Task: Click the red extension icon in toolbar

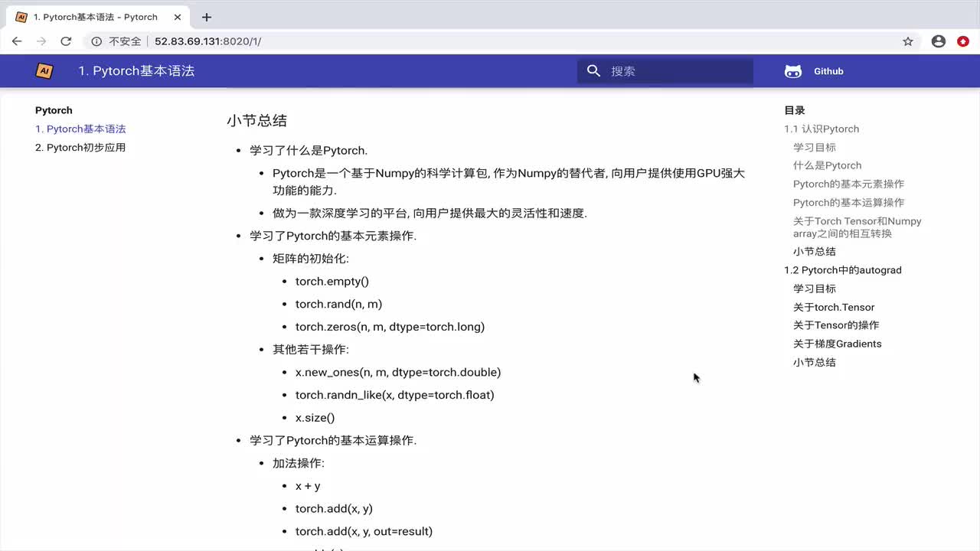Action: (x=963, y=41)
